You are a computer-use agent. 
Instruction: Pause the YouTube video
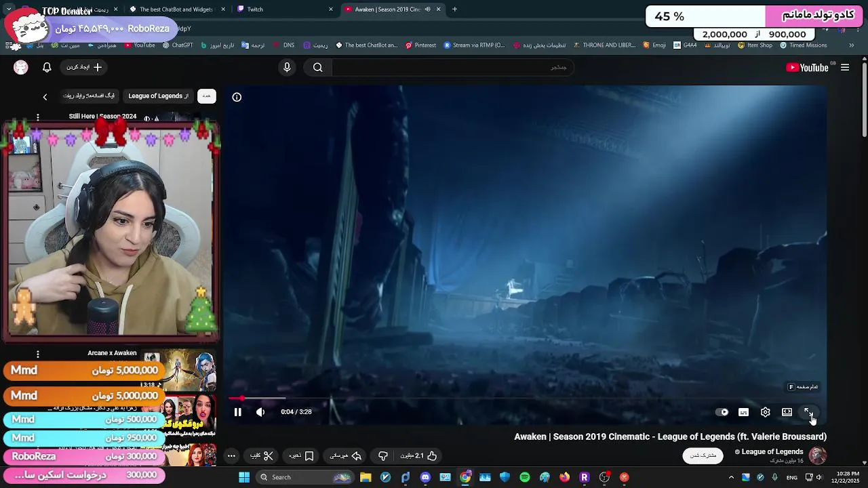[238, 412]
